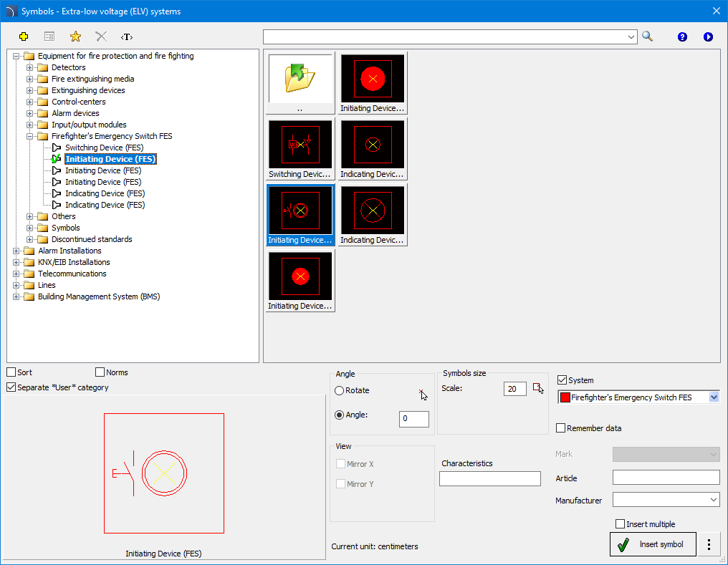Click the yellow plus add symbol icon
Screen dimensions: 728x565
coord(24,37)
